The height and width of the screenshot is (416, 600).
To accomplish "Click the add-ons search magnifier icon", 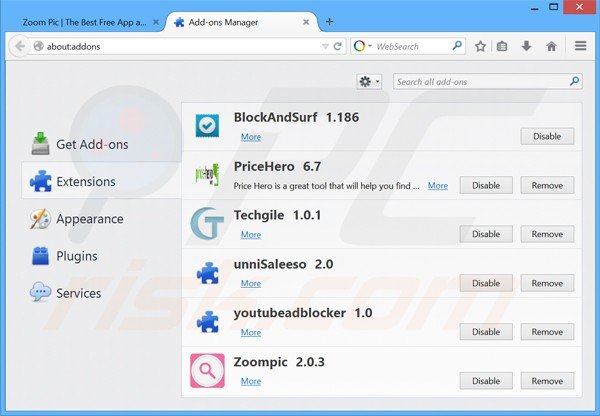I will click(574, 81).
